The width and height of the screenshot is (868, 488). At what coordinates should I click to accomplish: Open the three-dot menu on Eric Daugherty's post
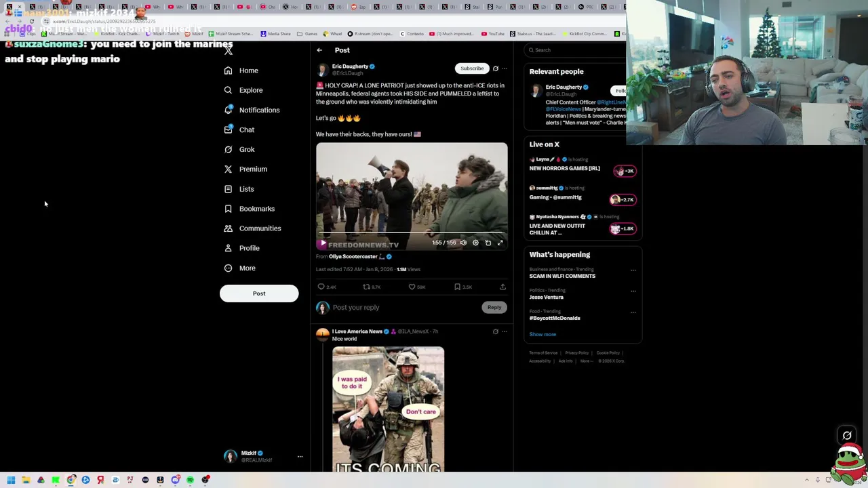pos(505,68)
